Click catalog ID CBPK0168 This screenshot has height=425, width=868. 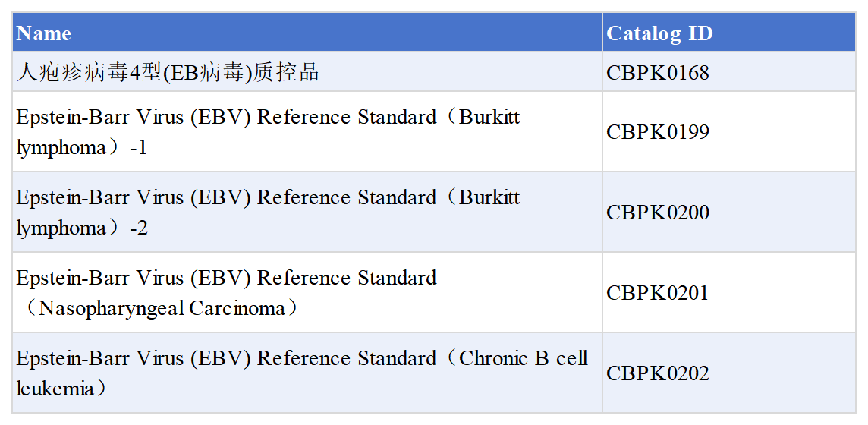pyautogui.click(x=657, y=73)
